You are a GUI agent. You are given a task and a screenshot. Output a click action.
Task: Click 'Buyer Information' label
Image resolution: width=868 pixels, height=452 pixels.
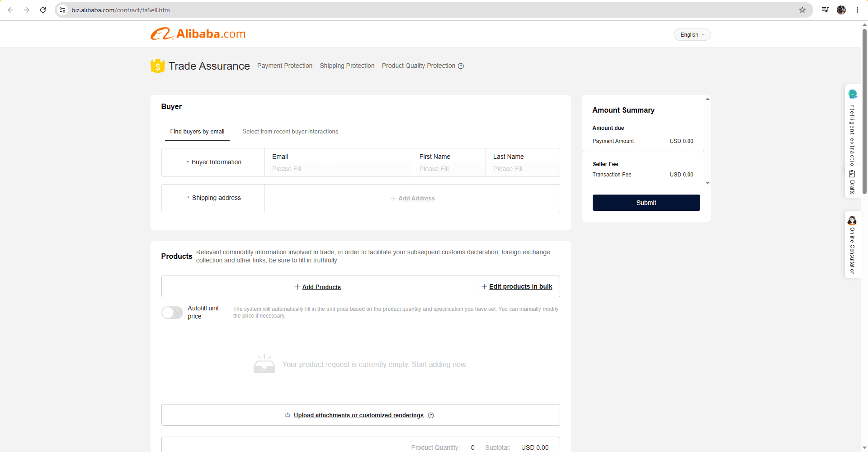coord(217,162)
